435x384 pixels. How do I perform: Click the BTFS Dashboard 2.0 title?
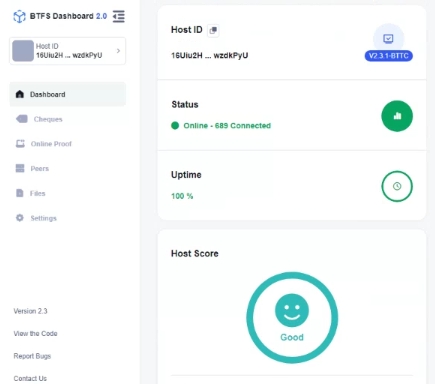tap(68, 16)
